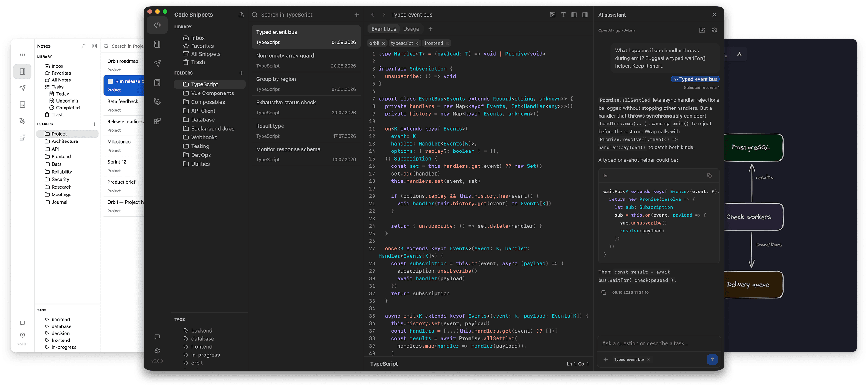The height and width of the screenshot is (386, 868).
Task: Click the Search in TypeScript field
Action: coord(303,15)
